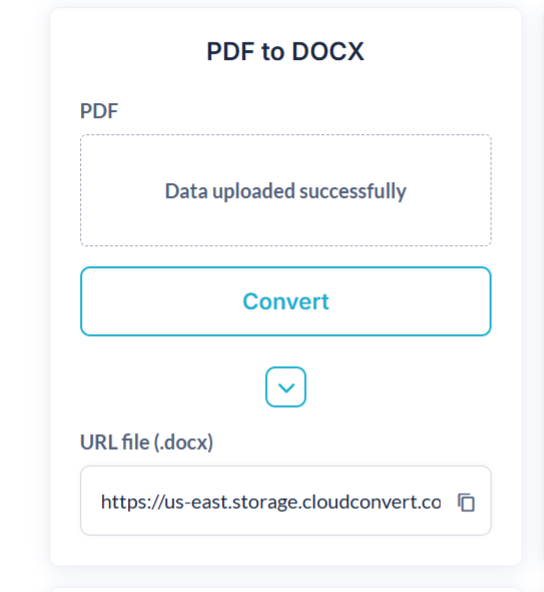Click the Convert button
This screenshot has width=544, height=592.
[x=286, y=301]
